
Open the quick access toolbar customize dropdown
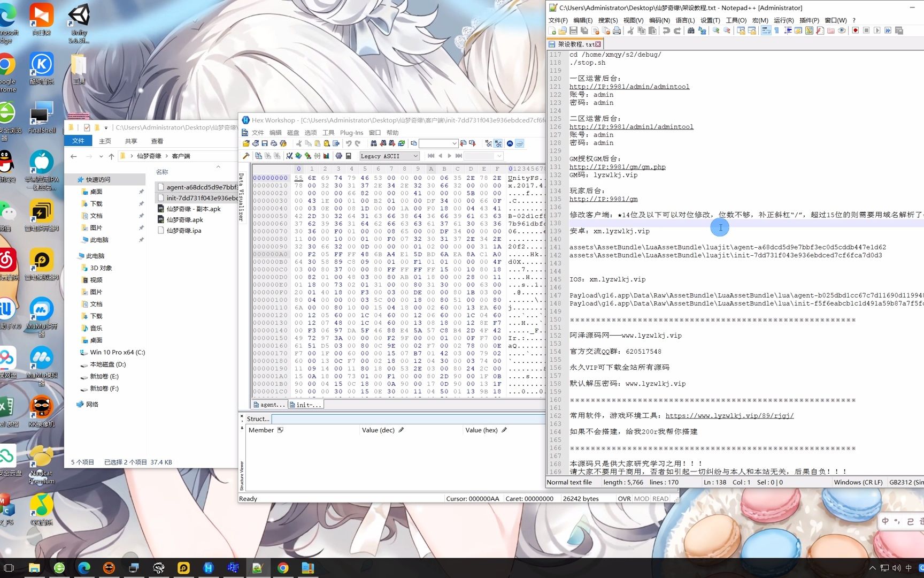106,127
